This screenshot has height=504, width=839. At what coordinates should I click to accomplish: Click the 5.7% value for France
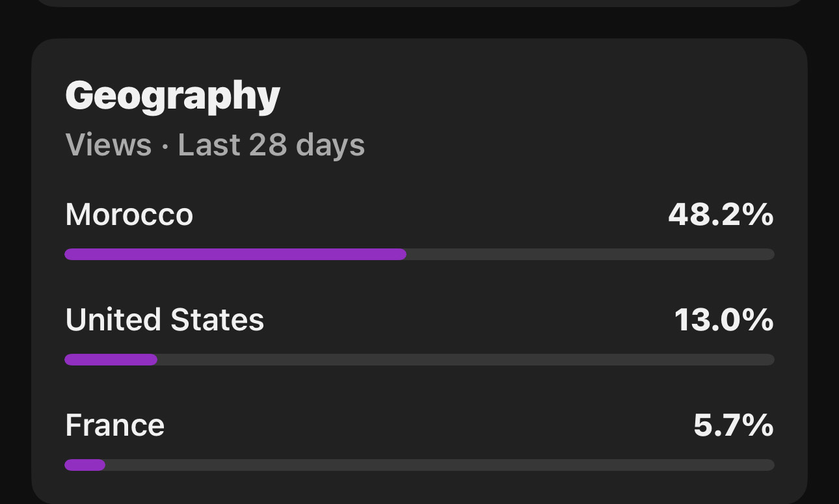pyautogui.click(x=733, y=425)
